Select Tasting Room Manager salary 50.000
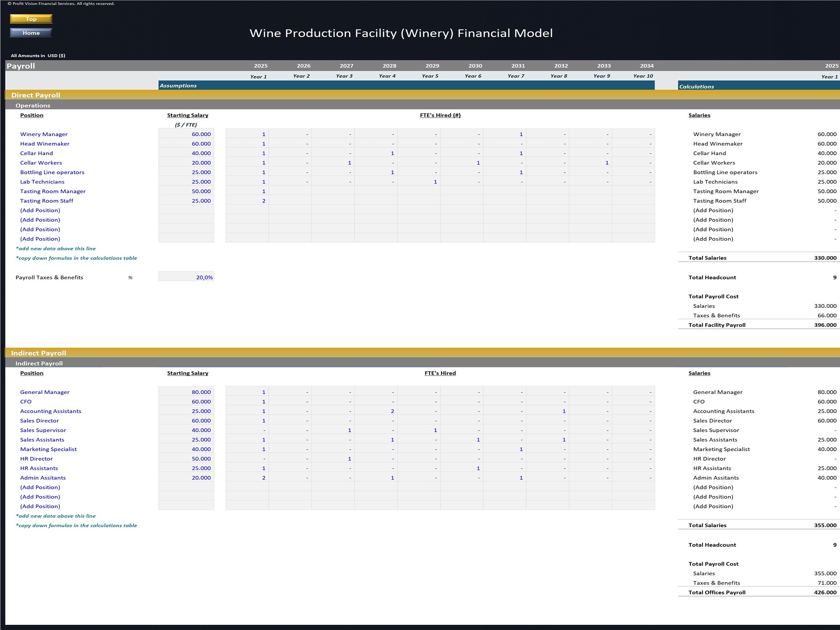Viewport: 840px width, 630px height. [186, 191]
